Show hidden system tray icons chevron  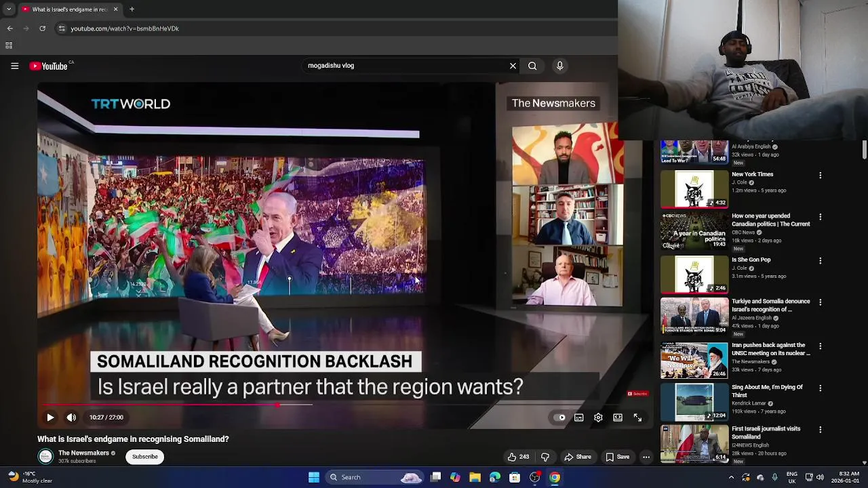coord(731,477)
